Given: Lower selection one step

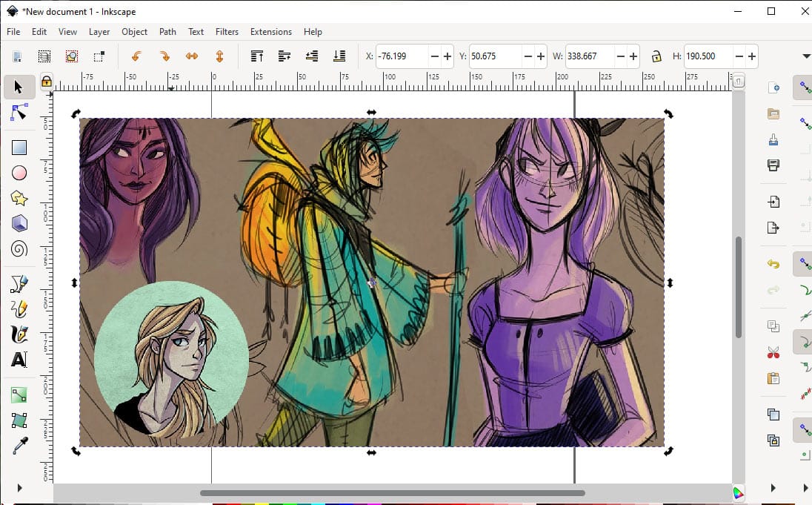Looking at the screenshot, I should click(x=312, y=56).
